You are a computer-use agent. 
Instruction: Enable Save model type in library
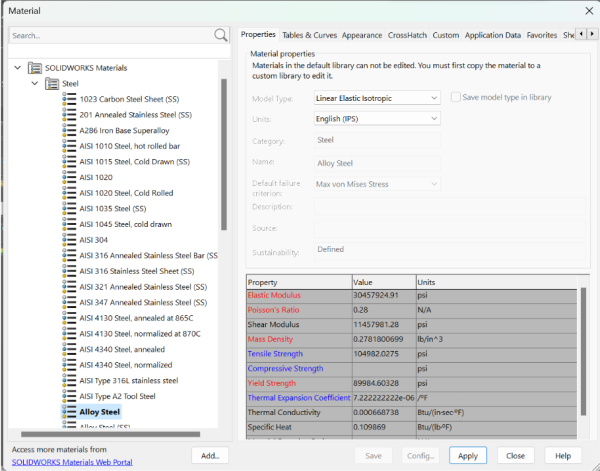(456, 98)
